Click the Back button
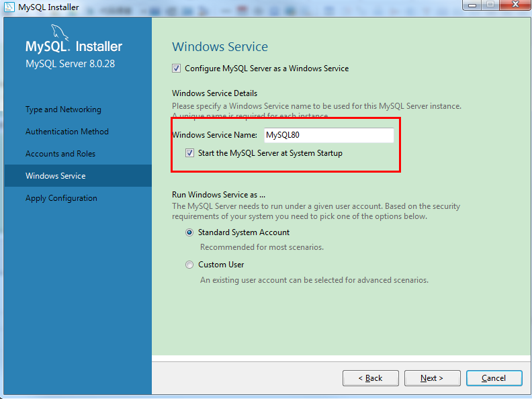The width and height of the screenshot is (532, 399). click(x=371, y=378)
